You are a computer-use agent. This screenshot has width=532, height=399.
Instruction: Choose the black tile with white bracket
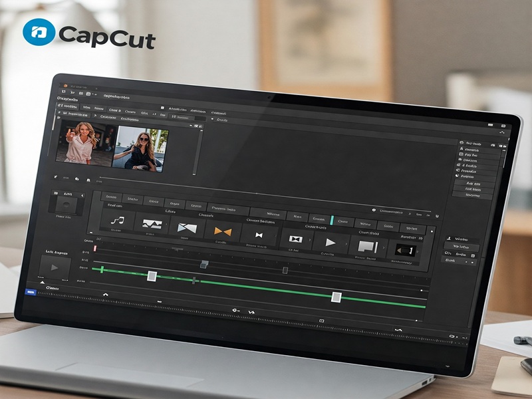coord(405,251)
